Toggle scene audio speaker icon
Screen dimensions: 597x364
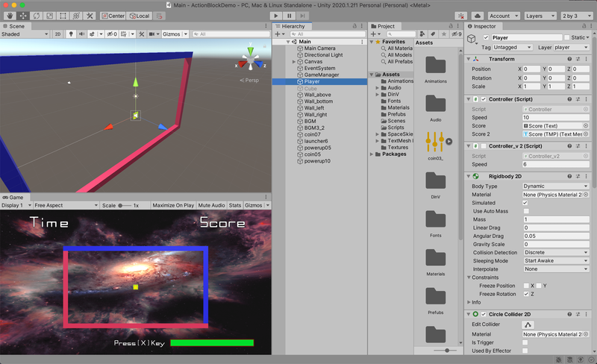point(82,34)
